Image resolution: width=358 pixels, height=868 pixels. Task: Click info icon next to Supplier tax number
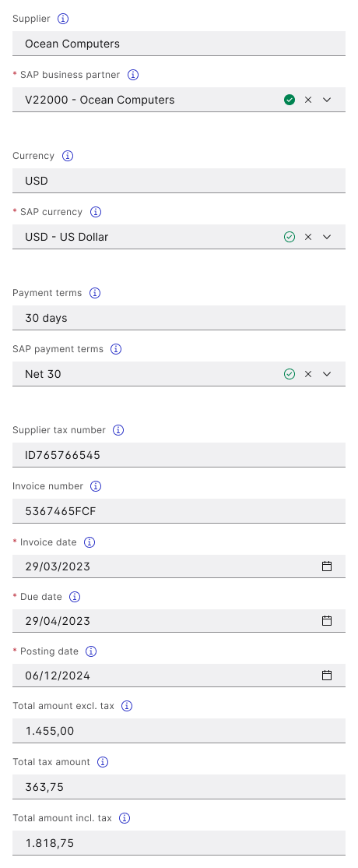(118, 430)
